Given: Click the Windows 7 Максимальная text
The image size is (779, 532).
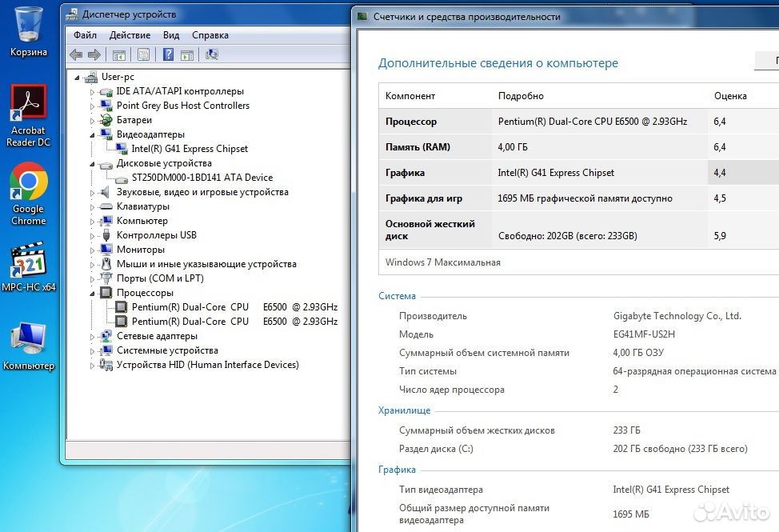Looking at the screenshot, I should point(442,262).
